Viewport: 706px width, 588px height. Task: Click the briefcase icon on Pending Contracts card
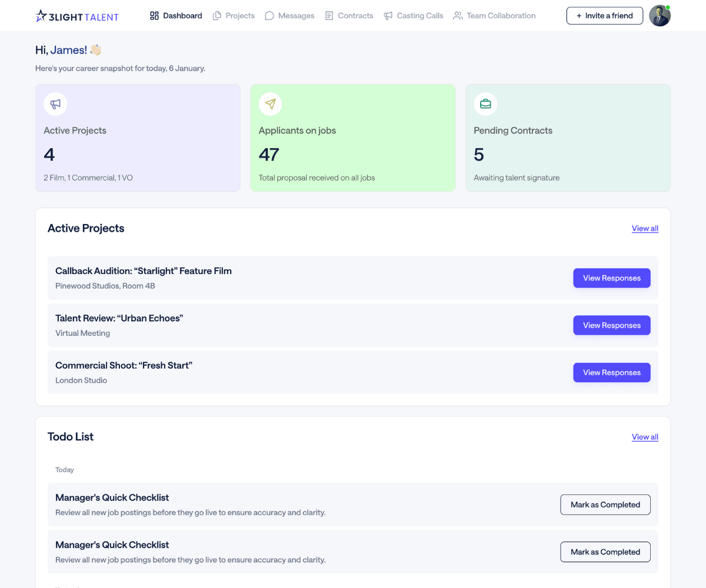[485, 103]
